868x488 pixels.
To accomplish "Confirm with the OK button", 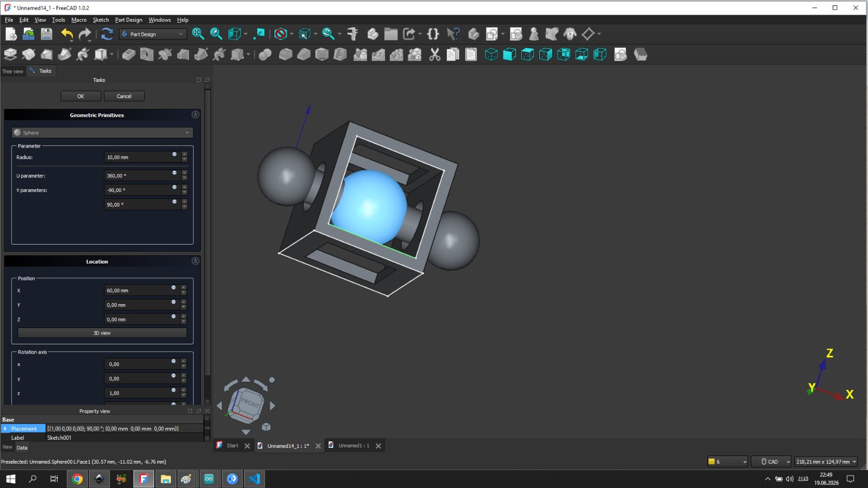I will [x=81, y=96].
